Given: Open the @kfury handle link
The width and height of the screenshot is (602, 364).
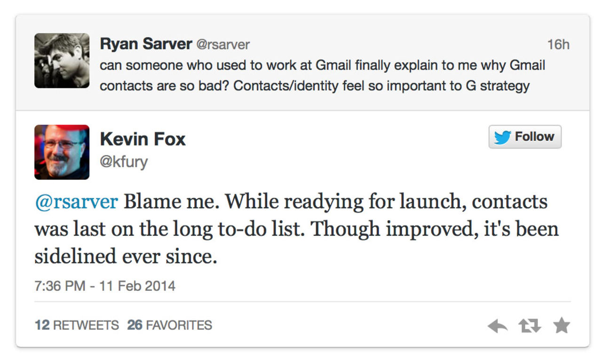Looking at the screenshot, I should coord(124,162).
